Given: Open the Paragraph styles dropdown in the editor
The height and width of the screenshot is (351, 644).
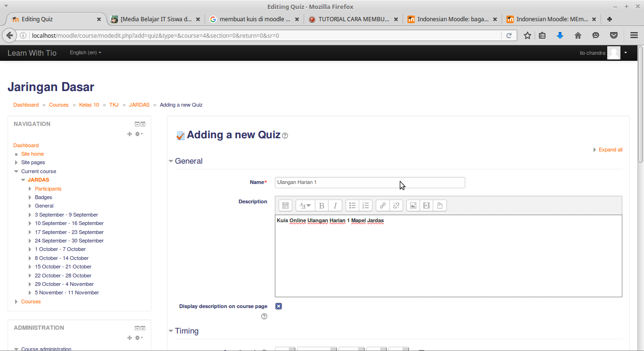Looking at the screenshot, I should click(x=305, y=205).
